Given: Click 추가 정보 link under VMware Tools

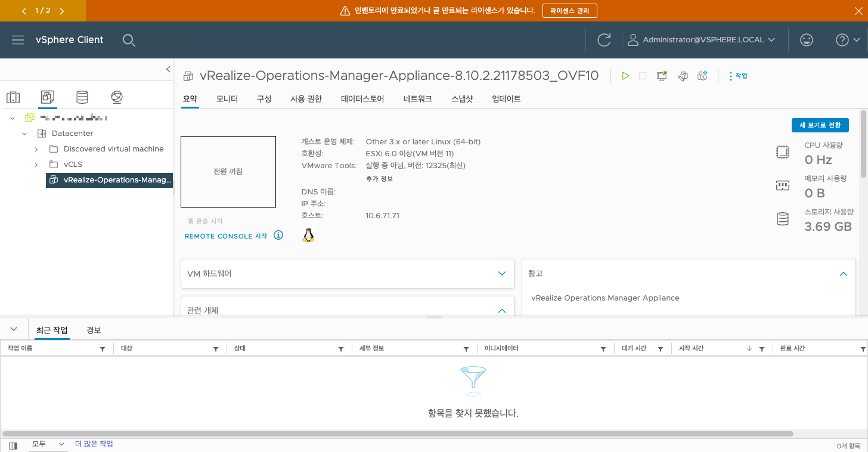Looking at the screenshot, I should click(x=379, y=179).
